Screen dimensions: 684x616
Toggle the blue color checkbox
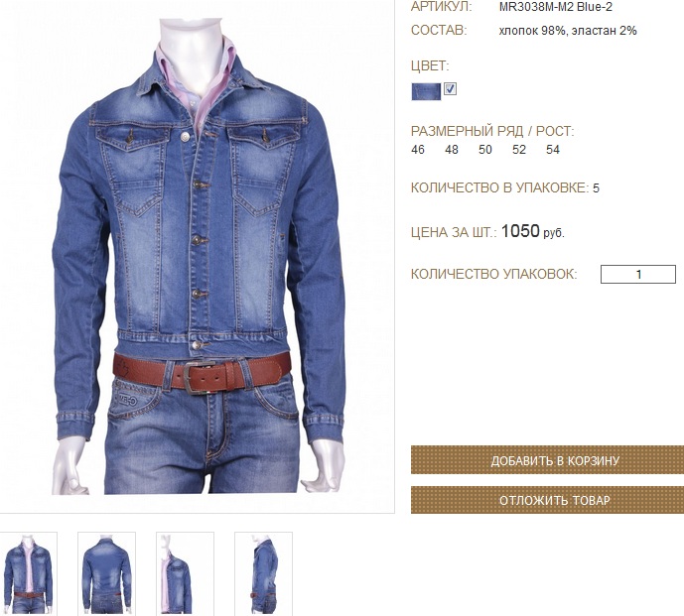[x=450, y=89]
